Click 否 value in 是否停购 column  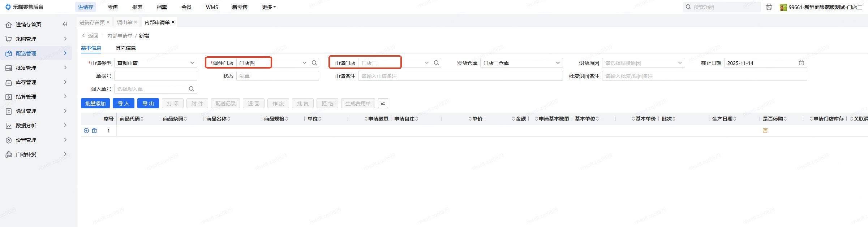[765, 131]
